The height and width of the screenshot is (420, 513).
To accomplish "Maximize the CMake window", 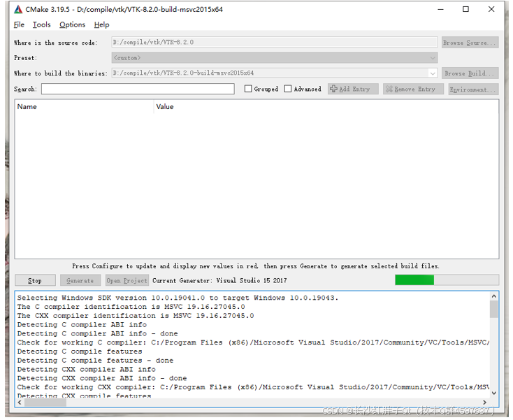I will point(465,10).
